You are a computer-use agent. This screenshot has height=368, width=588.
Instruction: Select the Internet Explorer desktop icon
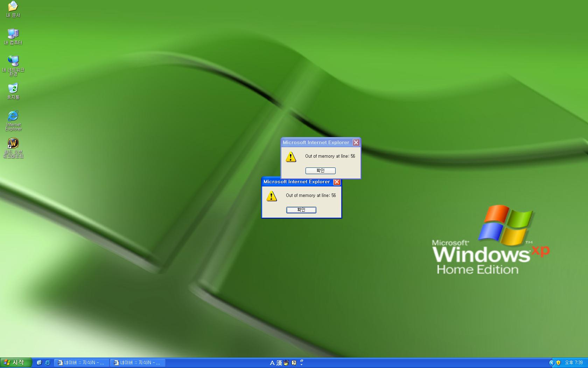tap(13, 121)
